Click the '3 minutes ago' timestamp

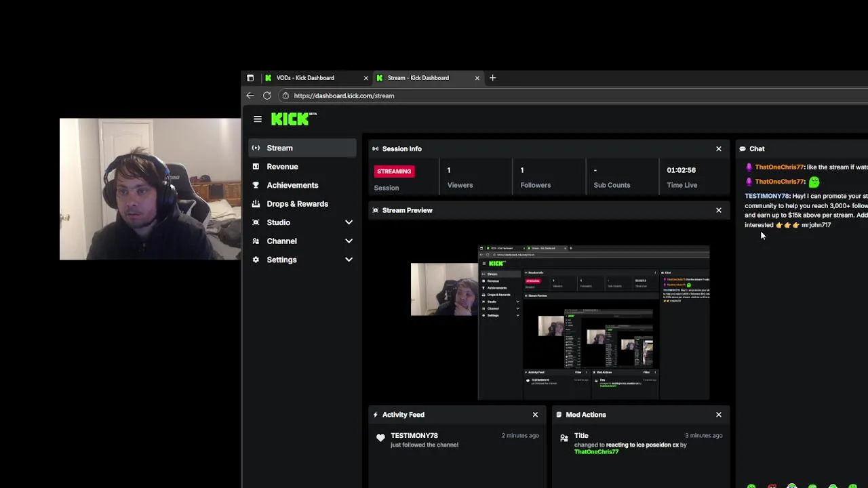coord(703,436)
